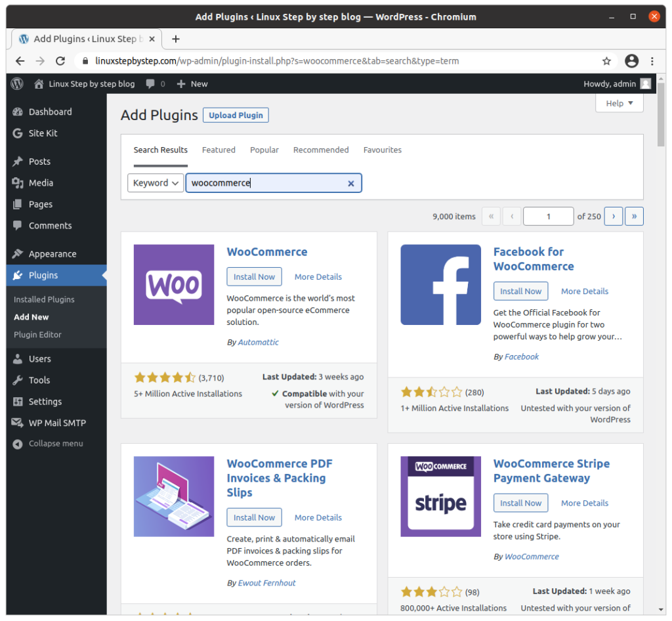
Task: Click the plugin search input field
Action: pos(274,183)
